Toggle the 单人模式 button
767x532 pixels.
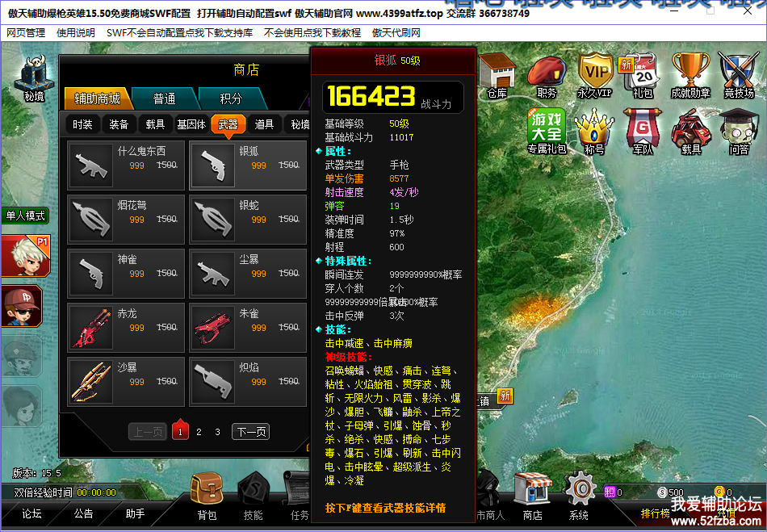pos(25,216)
